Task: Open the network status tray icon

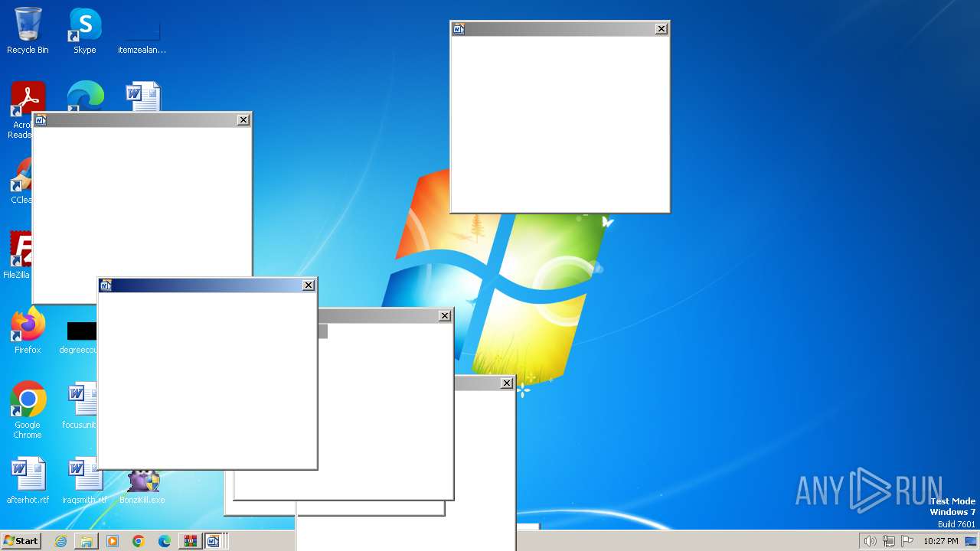Action: [x=889, y=541]
